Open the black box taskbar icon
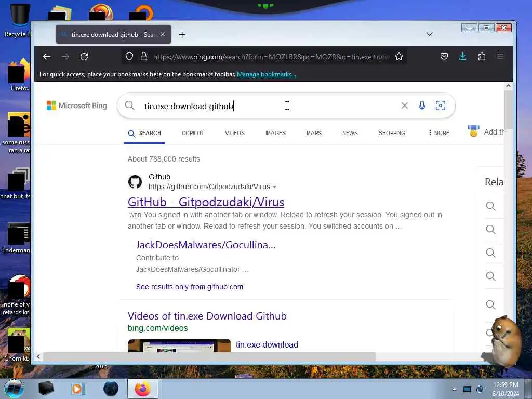This screenshot has height=399, width=532. click(x=46, y=389)
